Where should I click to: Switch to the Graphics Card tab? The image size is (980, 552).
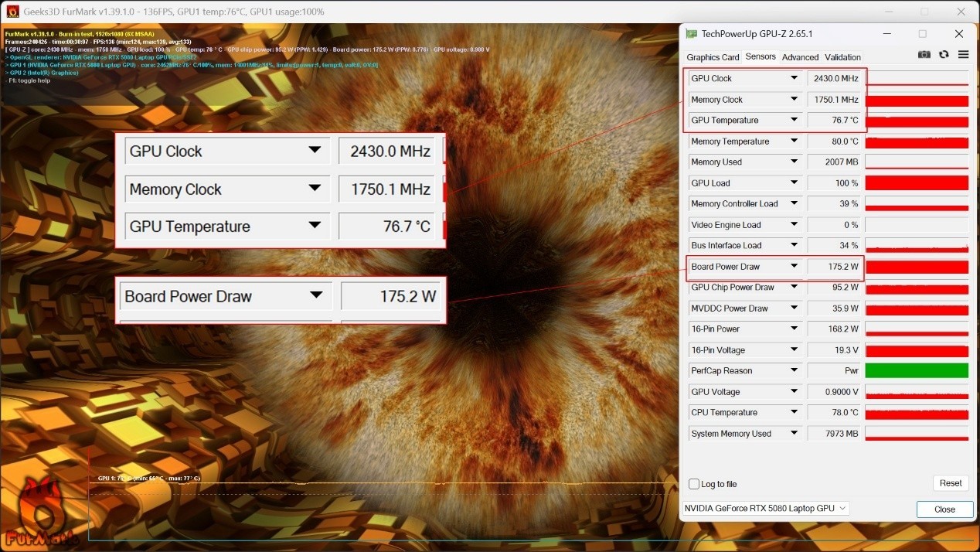click(713, 57)
